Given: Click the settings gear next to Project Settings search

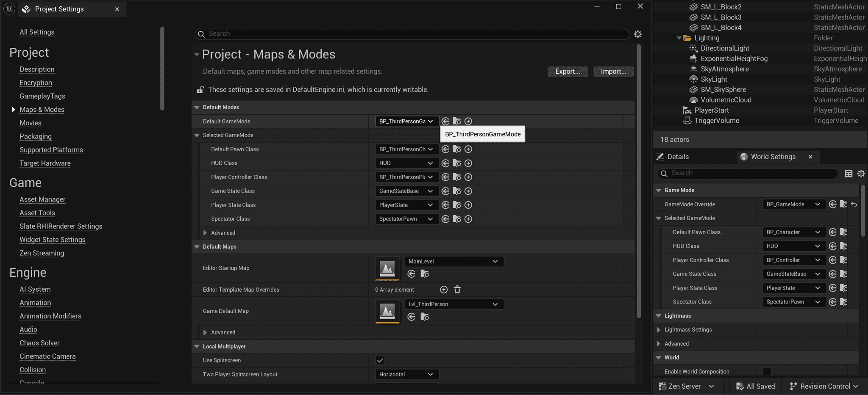Looking at the screenshot, I should click(637, 34).
